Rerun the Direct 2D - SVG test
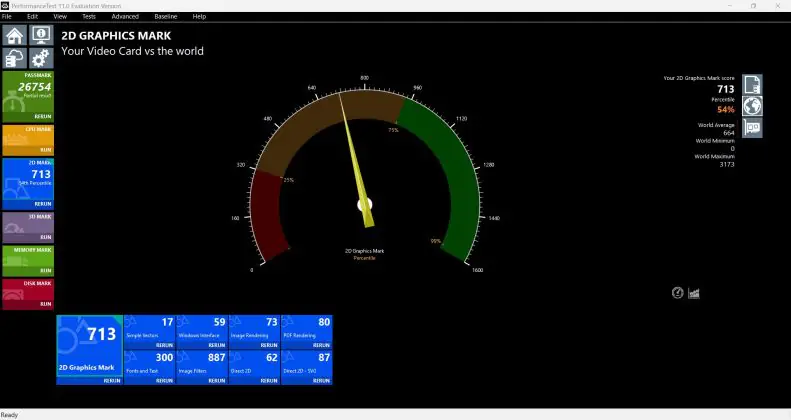This screenshot has width=791, height=420. [x=321, y=381]
